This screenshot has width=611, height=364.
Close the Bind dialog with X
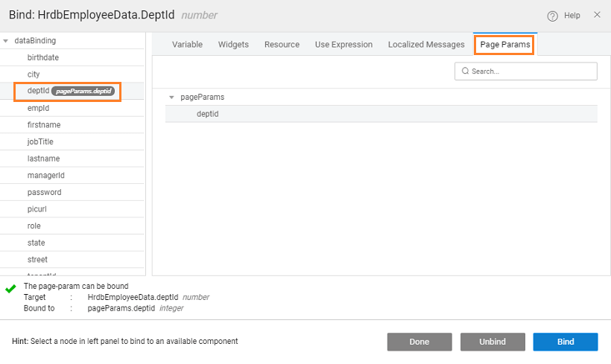coord(597,15)
